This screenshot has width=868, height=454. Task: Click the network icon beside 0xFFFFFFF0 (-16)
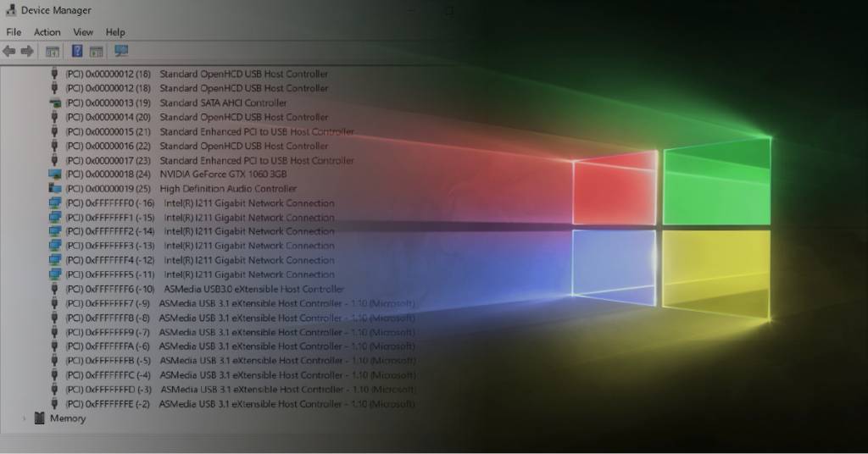click(x=55, y=203)
